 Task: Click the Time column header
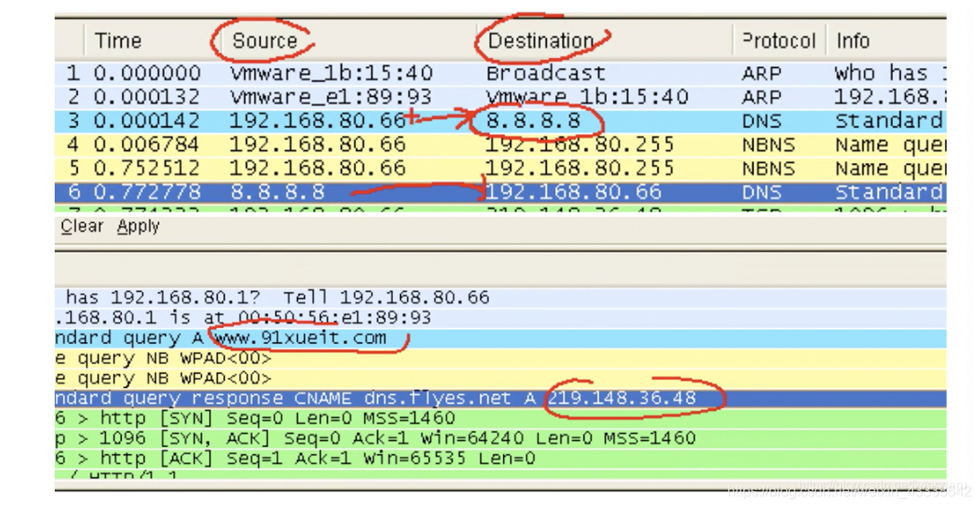[x=118, y=41]
